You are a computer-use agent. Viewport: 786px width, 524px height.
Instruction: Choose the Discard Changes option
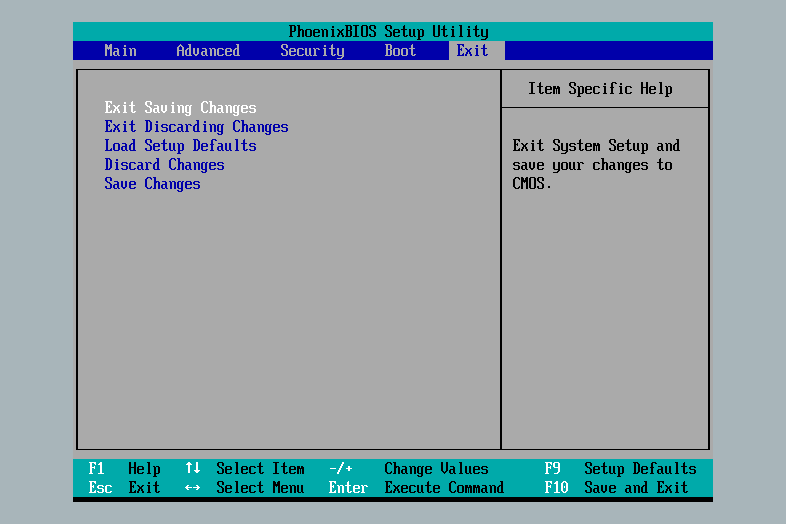pos(164,165)
